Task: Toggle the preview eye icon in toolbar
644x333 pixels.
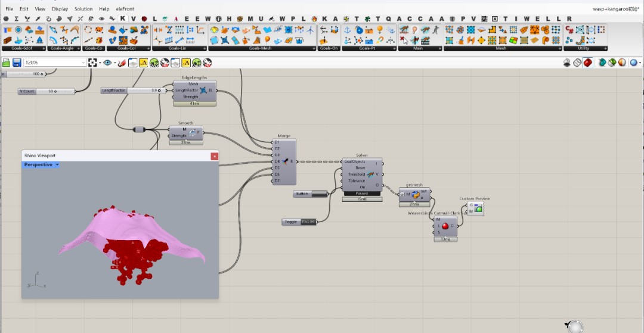Action: (107, 63)
